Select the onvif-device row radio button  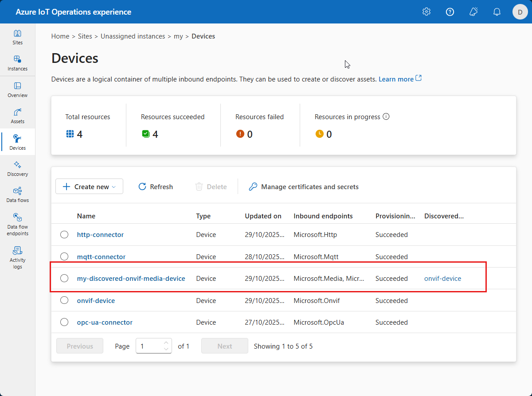click(x=64, y=300)
